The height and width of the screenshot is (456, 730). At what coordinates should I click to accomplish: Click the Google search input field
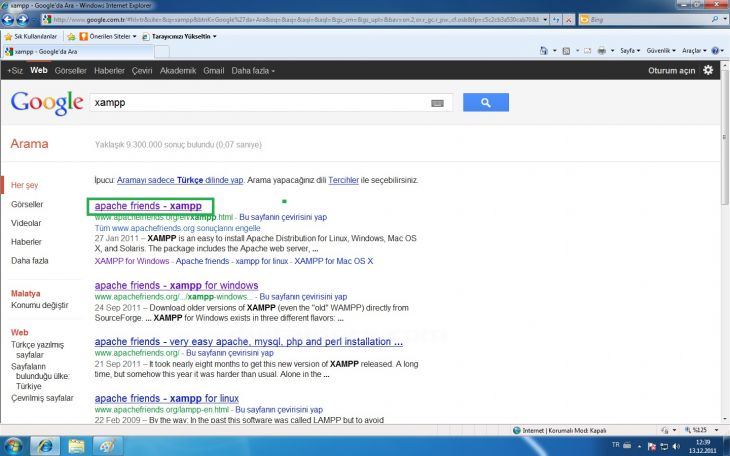point(258,103)
